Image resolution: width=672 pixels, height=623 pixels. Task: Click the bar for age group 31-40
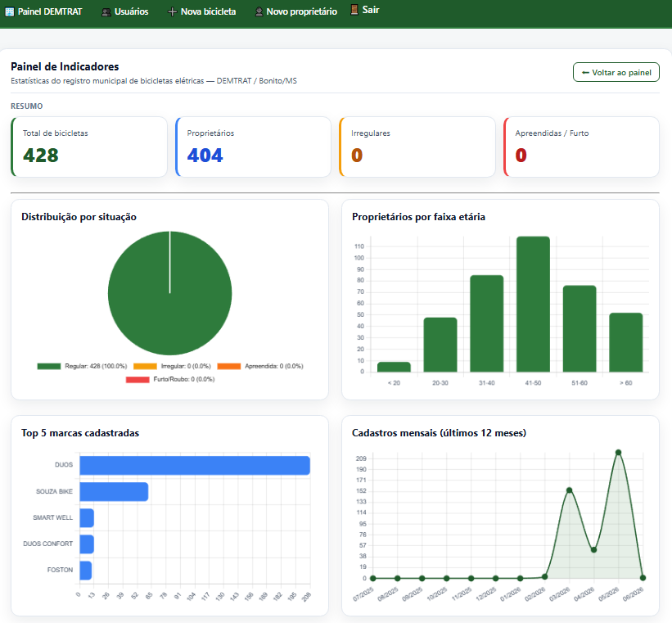click(487, 323)
